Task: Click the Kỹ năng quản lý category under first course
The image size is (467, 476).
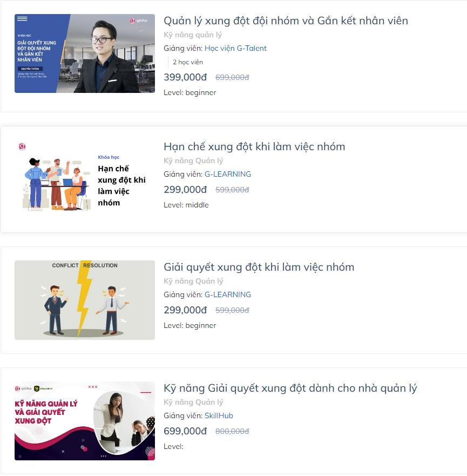Action: 193,35
